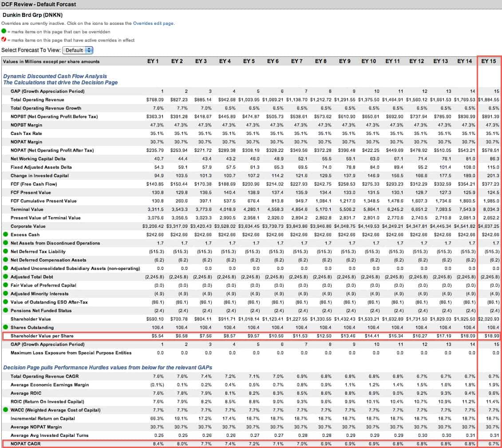Click the green icon for Fair Value of Preferred Capital
The image size is (502, 448).
pos(5,285)
